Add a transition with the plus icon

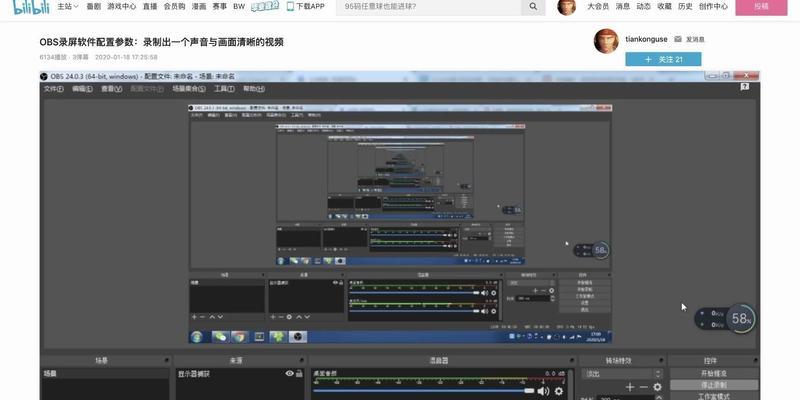tap(630, 387)
